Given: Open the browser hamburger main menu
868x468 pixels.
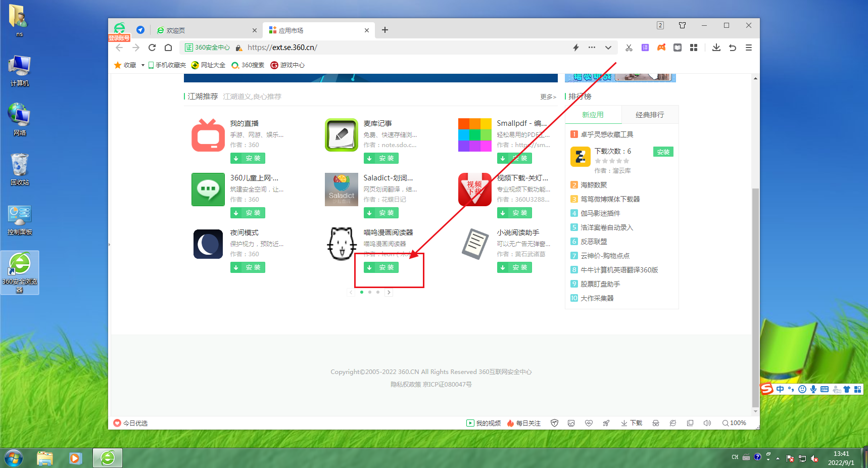Looking at the screenshot, I should coord(749,48).
